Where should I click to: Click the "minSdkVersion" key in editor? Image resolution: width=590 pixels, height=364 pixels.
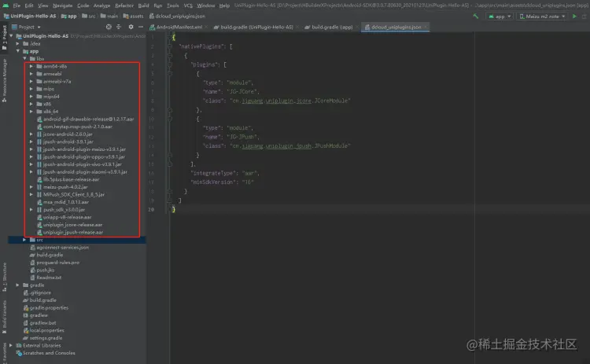[x=215, y=182]
